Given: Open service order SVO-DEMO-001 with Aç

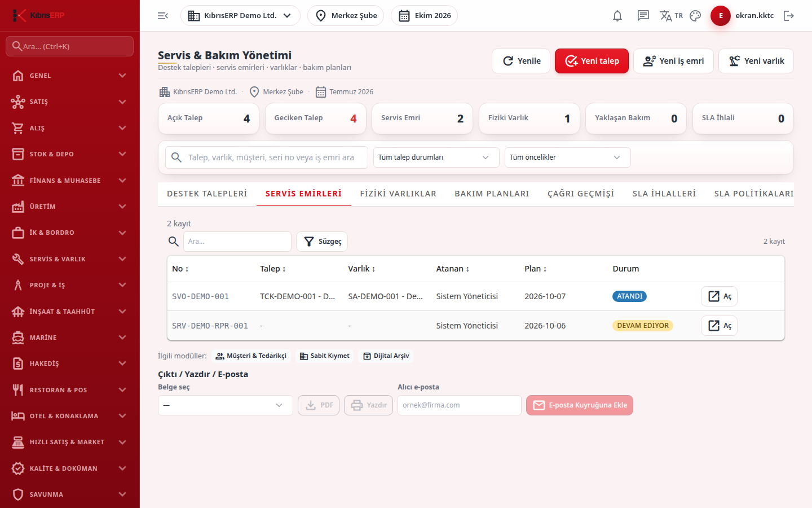Looking at the screenshot, I should pyautogui.click(x=719, y=296).
